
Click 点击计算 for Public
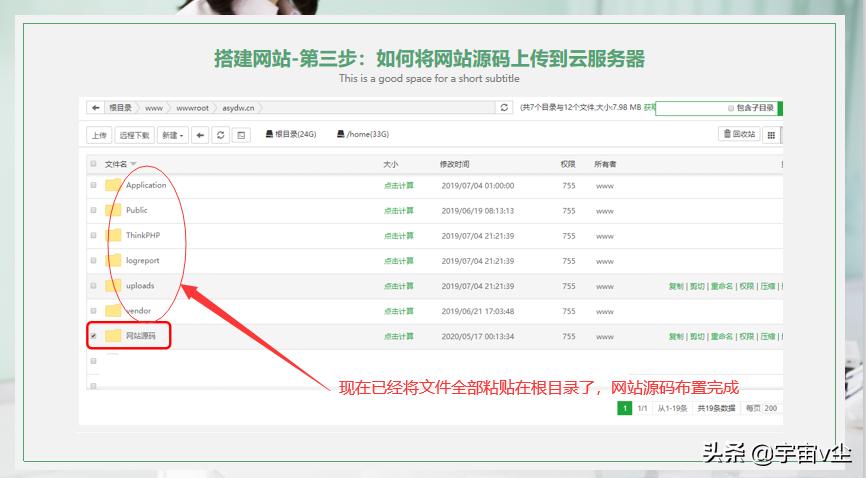tap(399, 211)
